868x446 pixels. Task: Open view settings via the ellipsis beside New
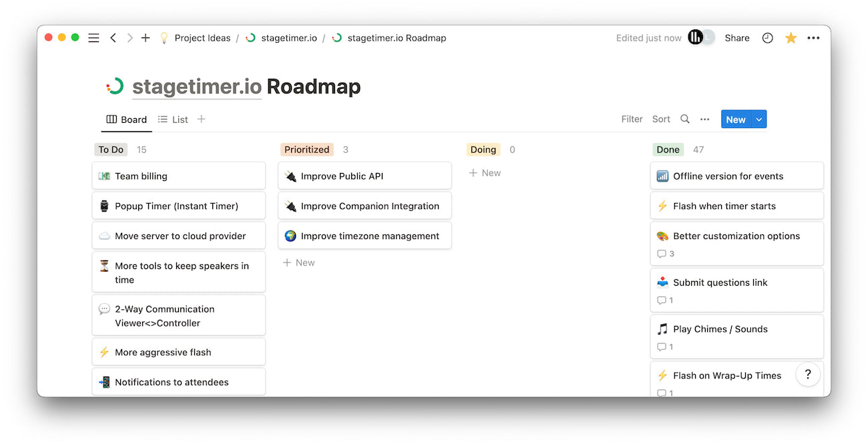coord(704,118)
